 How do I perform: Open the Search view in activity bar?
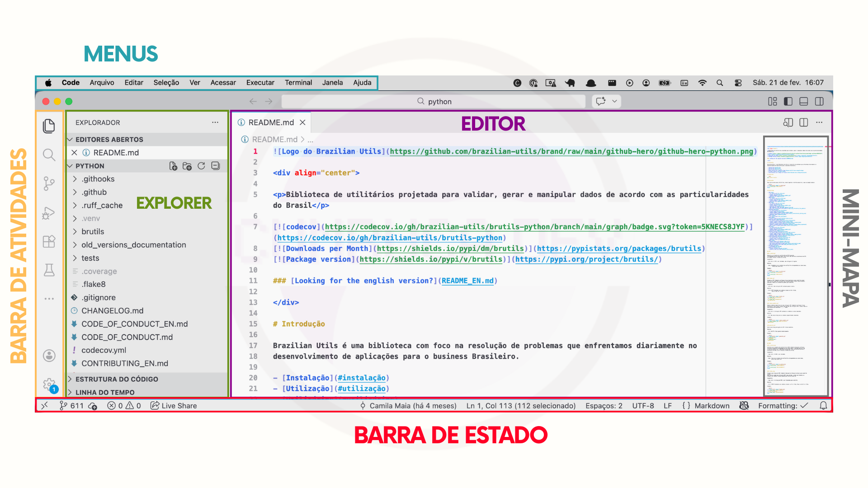pyautogui.click(x=49, y=155)
